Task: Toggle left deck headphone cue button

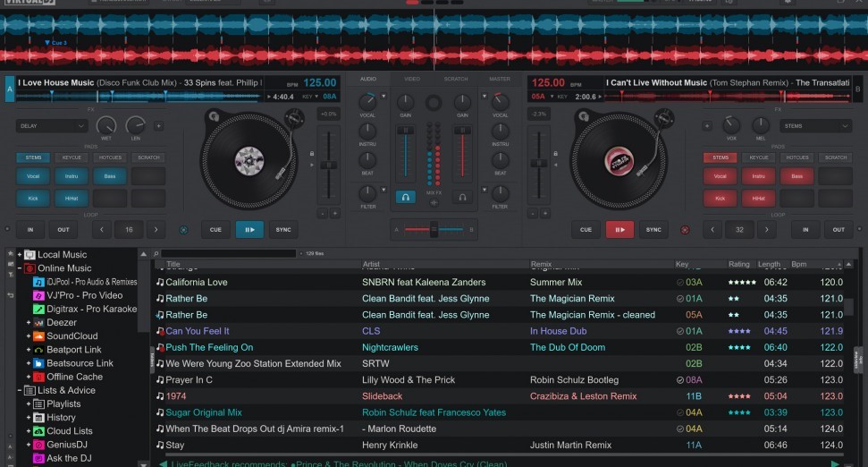Action: [405, 197]
